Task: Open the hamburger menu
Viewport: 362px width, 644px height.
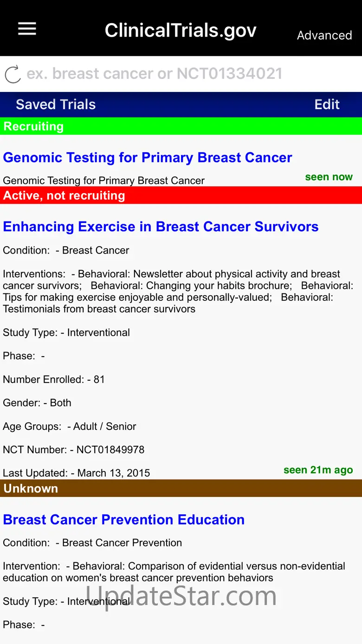Action: (27, 29)
